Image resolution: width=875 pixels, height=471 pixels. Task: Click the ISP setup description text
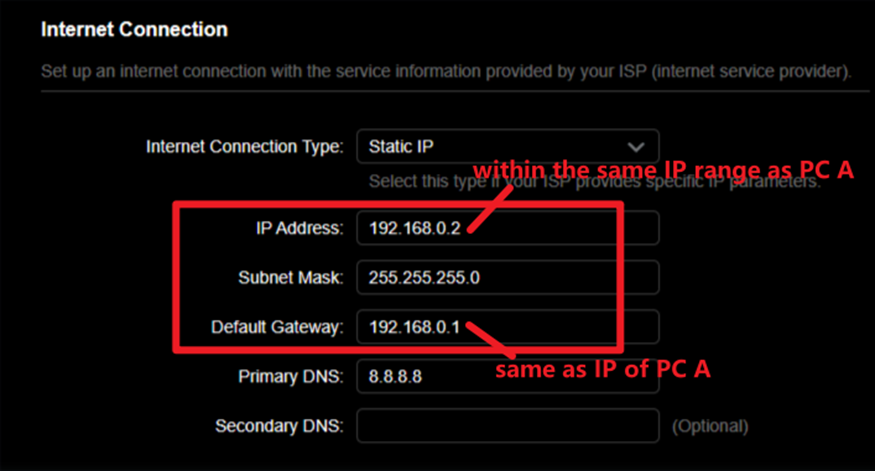tap(446, 73)
